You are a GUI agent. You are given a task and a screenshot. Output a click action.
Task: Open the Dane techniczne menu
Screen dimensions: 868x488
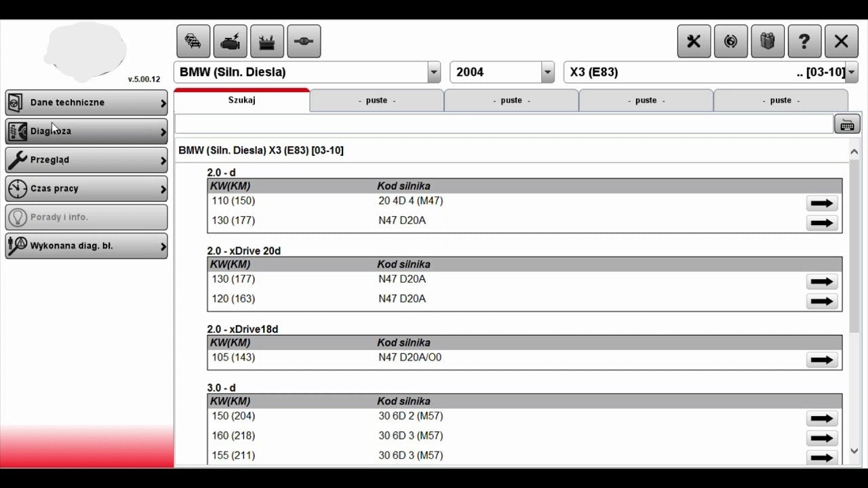tap(86, 102)
